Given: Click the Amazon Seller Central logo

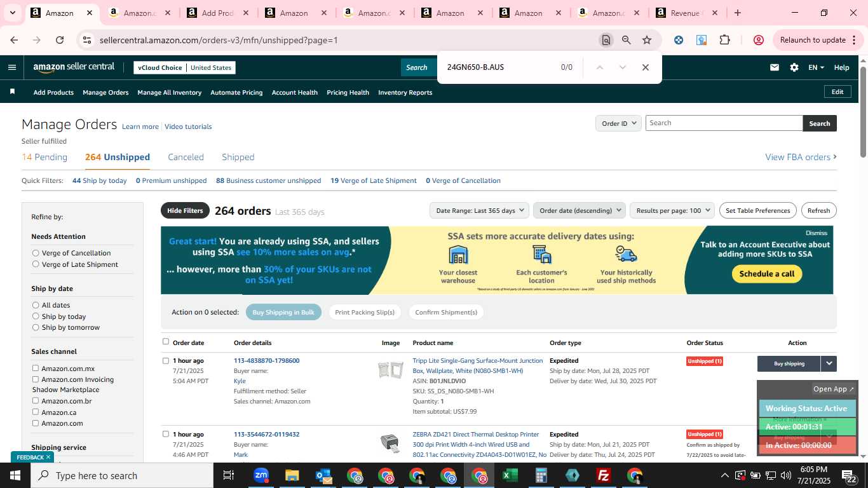Looking at the screenshot, I should [74, 67].
